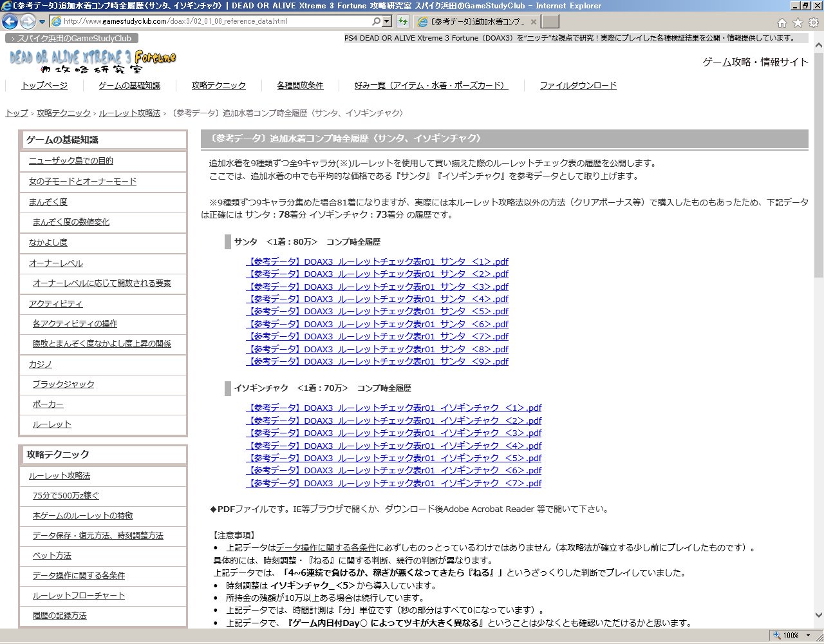
Task: Open 各種開放条件 navigation item
Action: [x=300, y=85]
